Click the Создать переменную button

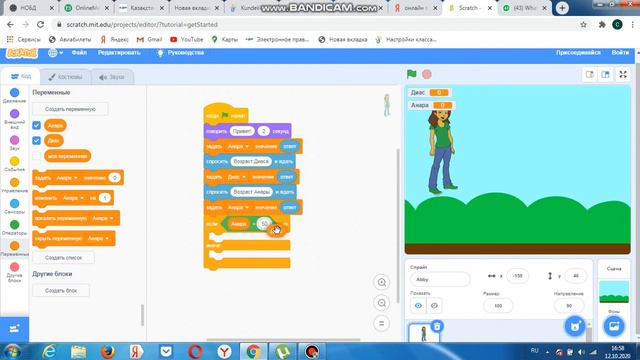point(70,109)
